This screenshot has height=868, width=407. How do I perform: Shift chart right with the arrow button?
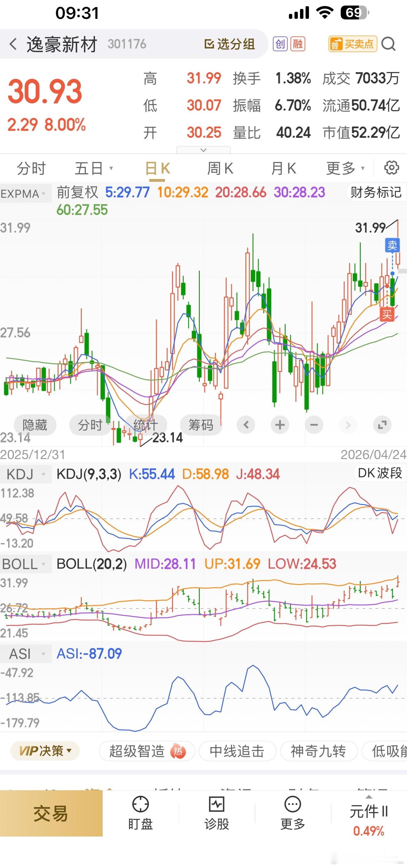coord(348,425)
